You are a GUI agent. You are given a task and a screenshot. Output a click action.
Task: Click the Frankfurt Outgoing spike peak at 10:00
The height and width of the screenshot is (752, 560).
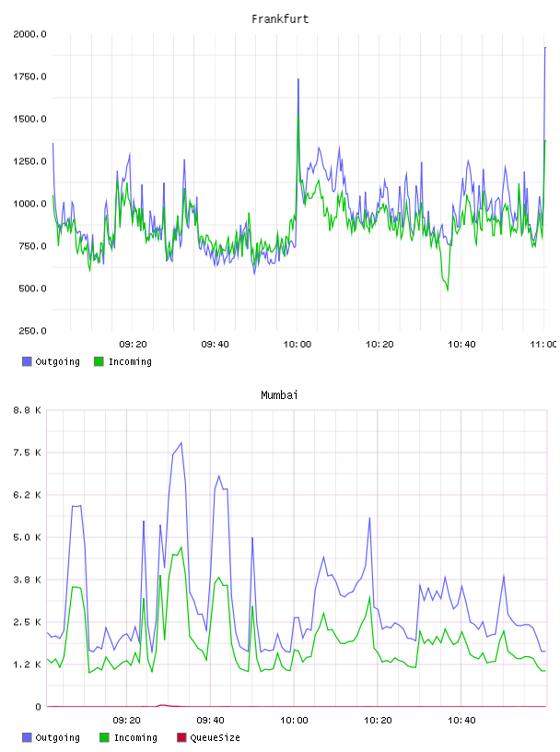click(298, 79)
